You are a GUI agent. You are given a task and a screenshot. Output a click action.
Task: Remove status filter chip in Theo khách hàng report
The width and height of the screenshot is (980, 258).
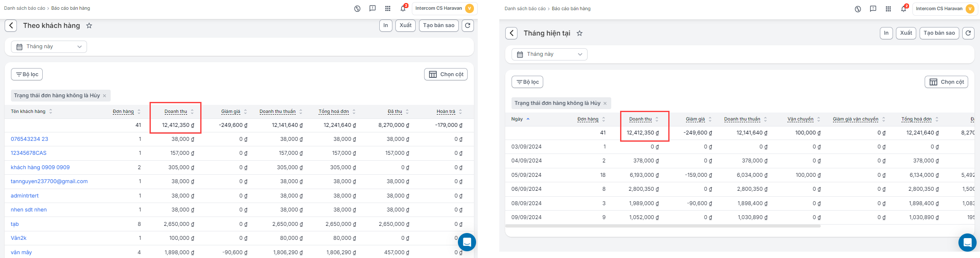point(104,96)
